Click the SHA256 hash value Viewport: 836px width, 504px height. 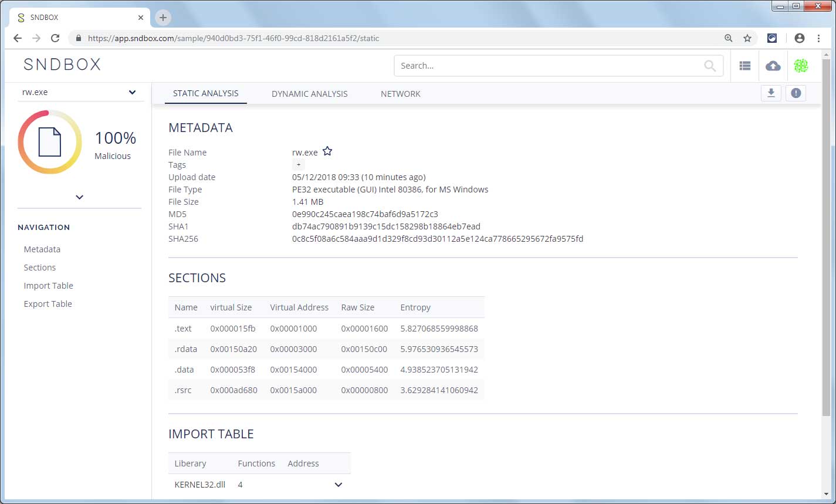click(438, 239)
